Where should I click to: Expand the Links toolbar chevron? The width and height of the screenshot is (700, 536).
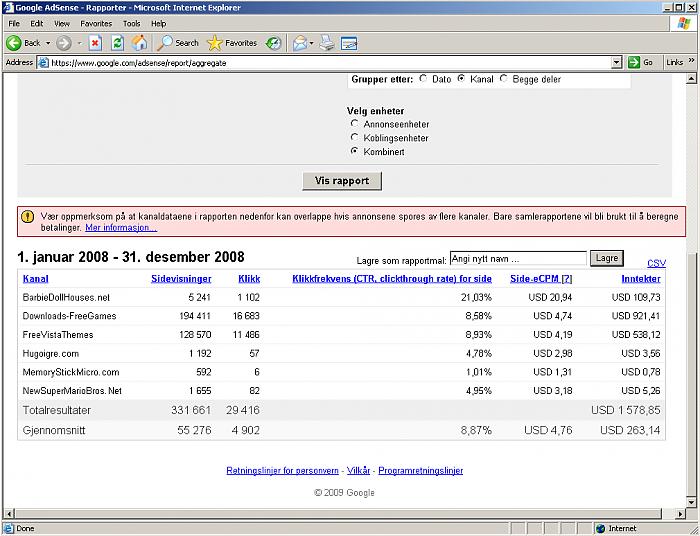(x=691, y=62)
